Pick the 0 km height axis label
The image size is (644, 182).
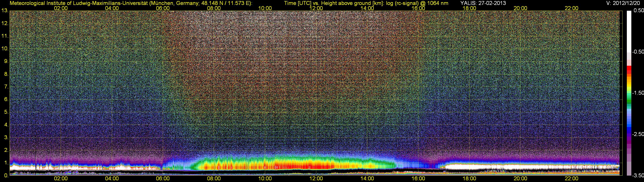coord(6,176)
